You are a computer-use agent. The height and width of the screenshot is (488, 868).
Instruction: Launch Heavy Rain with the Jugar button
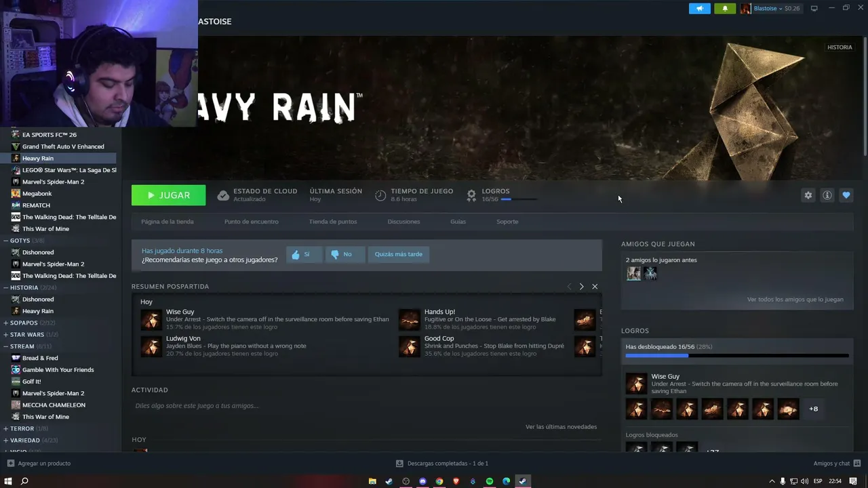(x=169, y=195)
